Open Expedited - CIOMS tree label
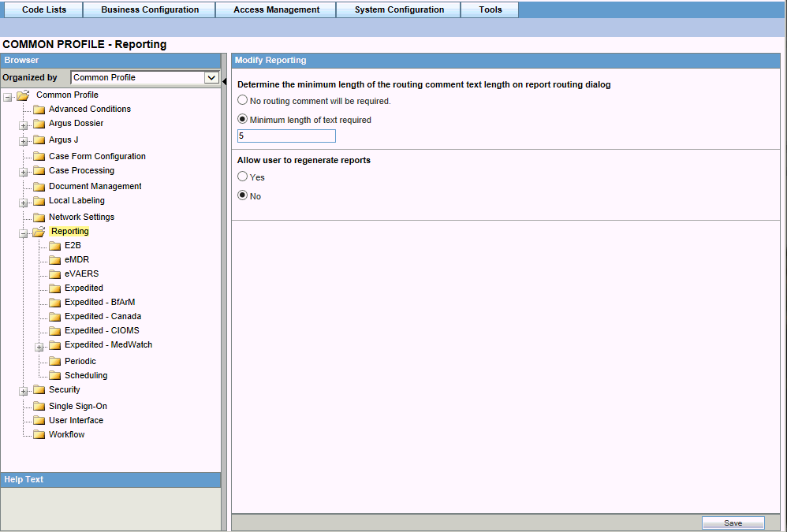This screenshot has height=532, width=787. click(102, 330)
